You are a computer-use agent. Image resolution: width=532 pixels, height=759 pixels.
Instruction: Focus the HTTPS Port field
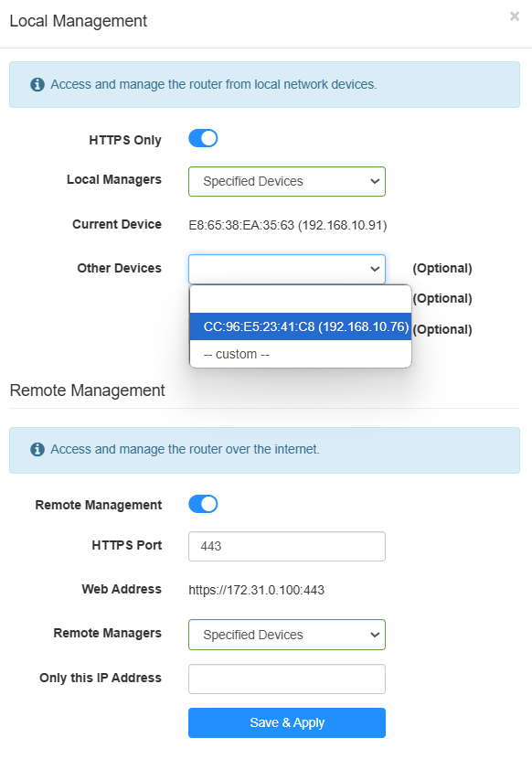click(x=287, y=547)
